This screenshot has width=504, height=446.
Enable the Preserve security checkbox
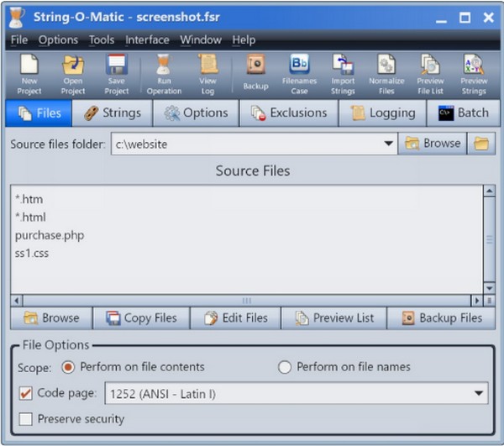[x=26, y=419]
